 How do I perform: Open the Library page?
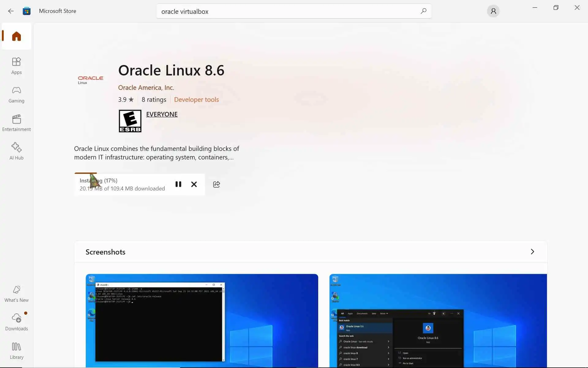17,351
